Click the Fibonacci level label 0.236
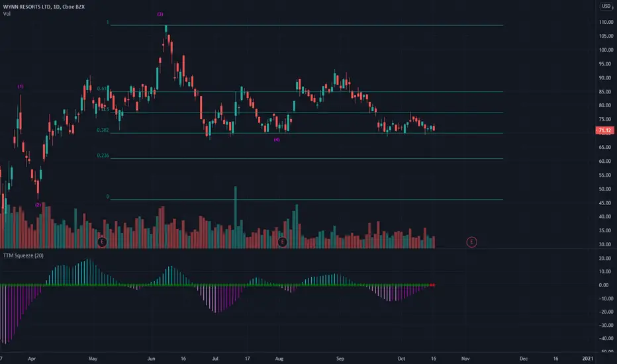The width and height of the screenshot is (617, 364). click(x=103, y=156)
